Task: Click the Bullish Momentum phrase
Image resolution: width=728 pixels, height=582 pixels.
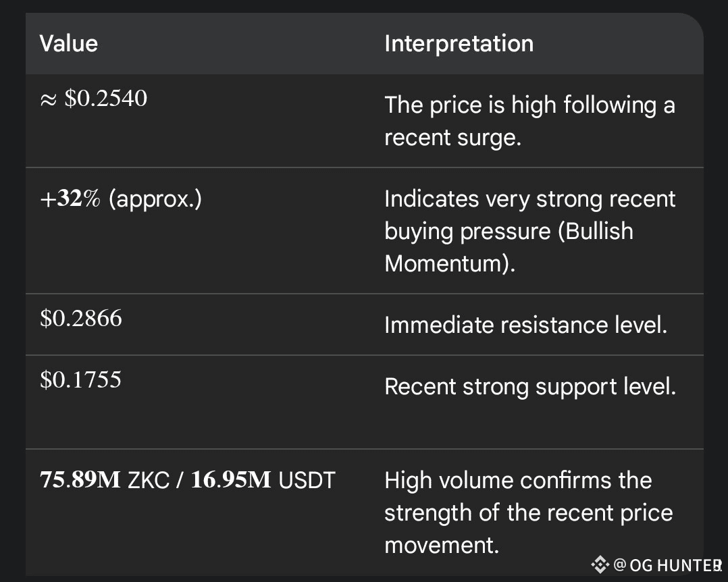Action: (x=509, y=247)
